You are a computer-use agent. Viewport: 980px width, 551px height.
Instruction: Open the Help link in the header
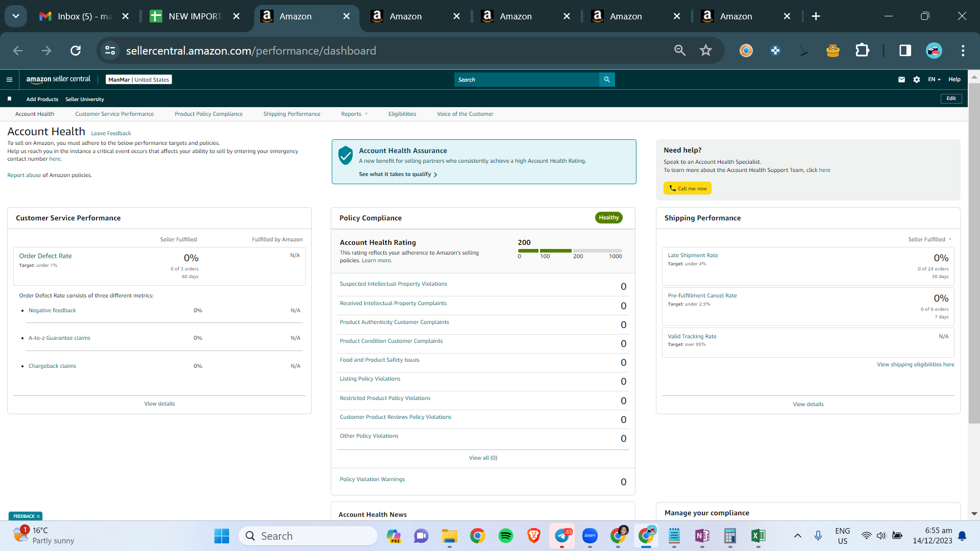[x=954, y=80]
